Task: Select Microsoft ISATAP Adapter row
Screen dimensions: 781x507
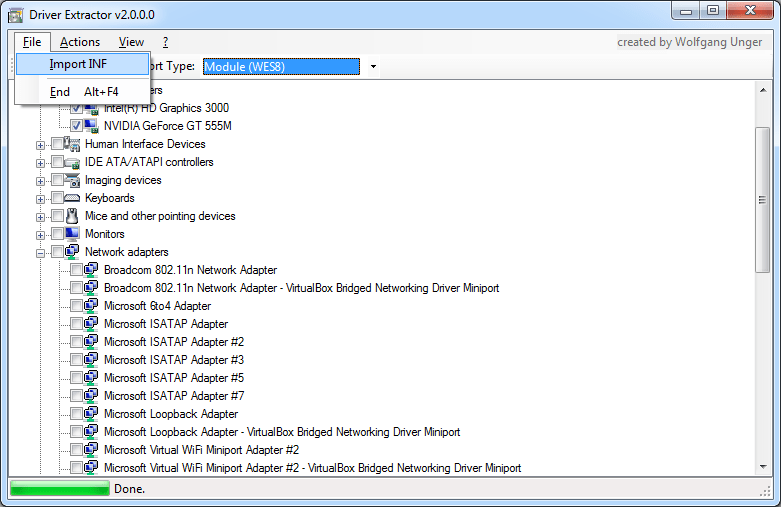Action: [x=166, y=324]
